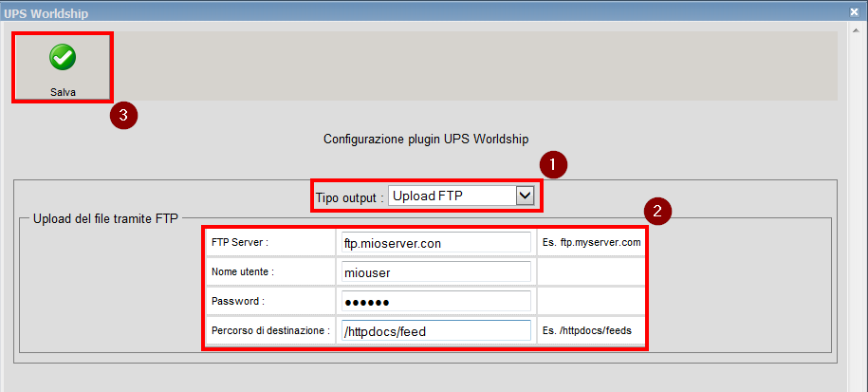Click the Password input field
Image resolution: width=868 pixels, height=392 pixels.
(x=436, y=301)
